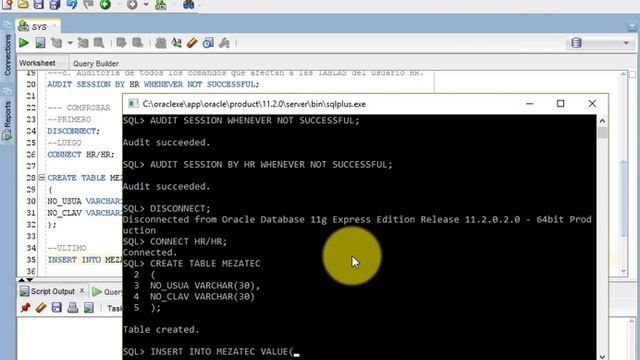Collapse the CREATE TABLE code block on line 28
This screenshot has width=640, height=360.
pyautogui.click(x=42, y=178)
